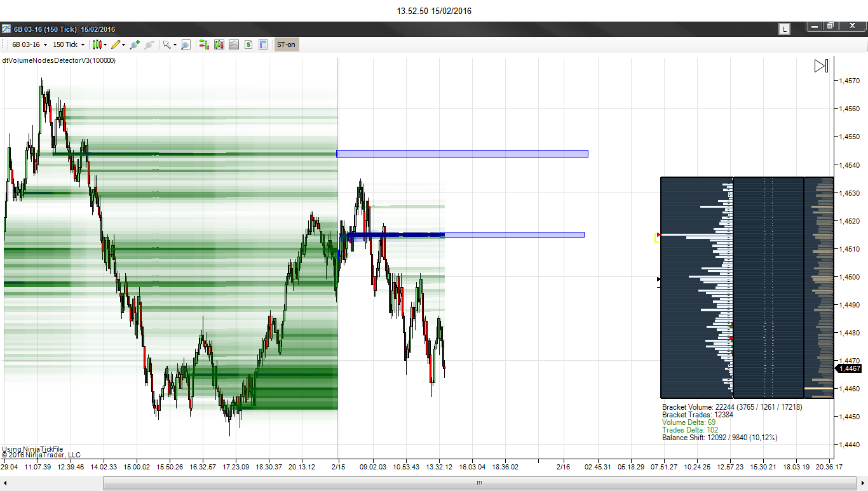868x491 pixels.
Task: Expand the chart style dropdown arrow
Action: pyautogui.click(x=105, y=45)
